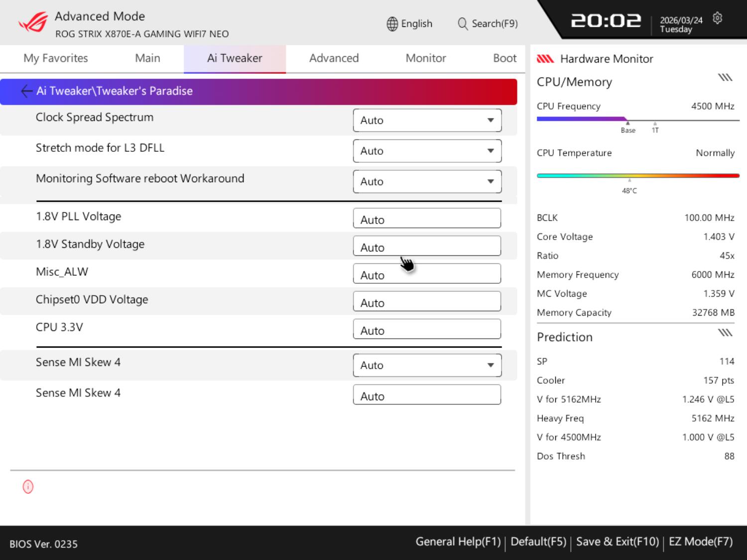Collapse the Prediction section stripe icon
Screen dimensions: 747x560
click(725, 333)
